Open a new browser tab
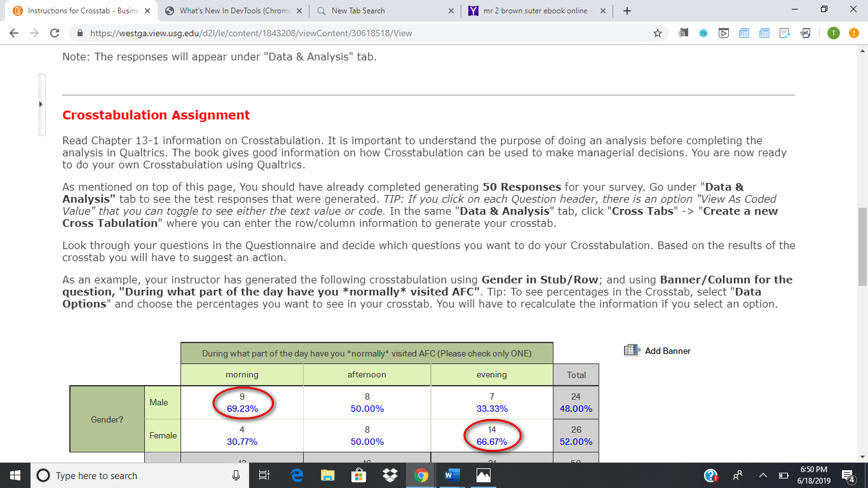Image resolution: width=868 pixels, height=488 pixels. point(627,11)
